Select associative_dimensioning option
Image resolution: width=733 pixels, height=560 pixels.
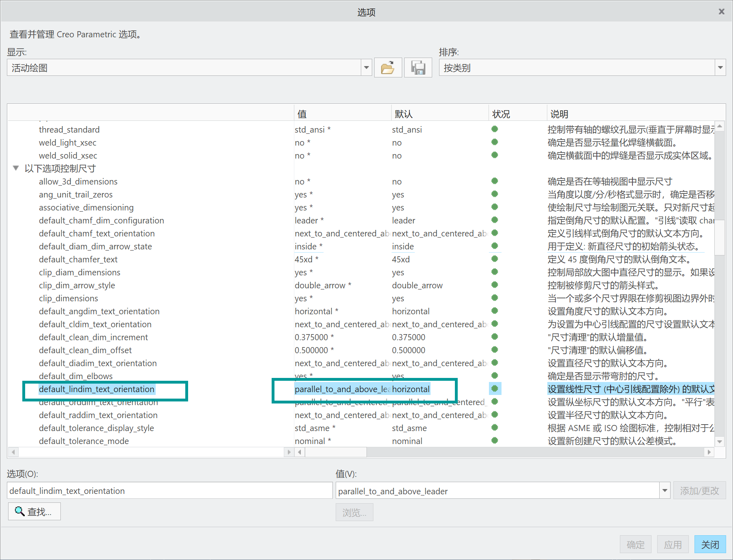pos(86,207)
